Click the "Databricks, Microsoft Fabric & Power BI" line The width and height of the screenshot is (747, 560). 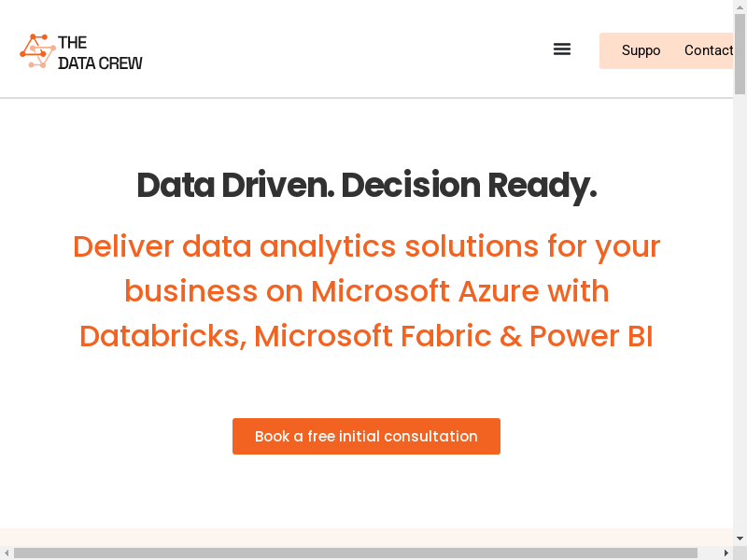click(x=366, y=336)
